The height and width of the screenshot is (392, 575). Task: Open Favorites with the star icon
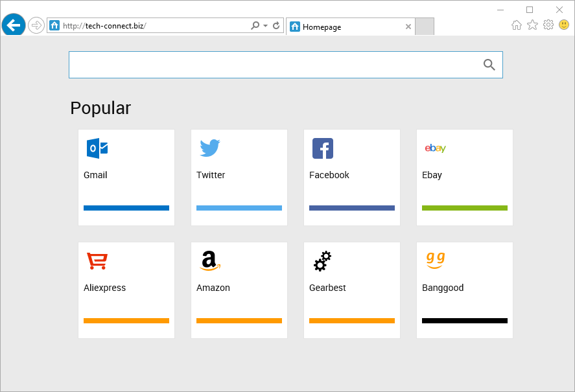pyautogui.click(x=532, y=25)
